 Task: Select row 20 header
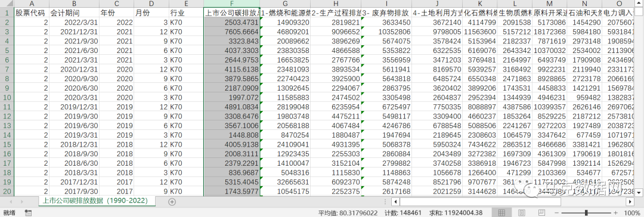click(7, 191)
